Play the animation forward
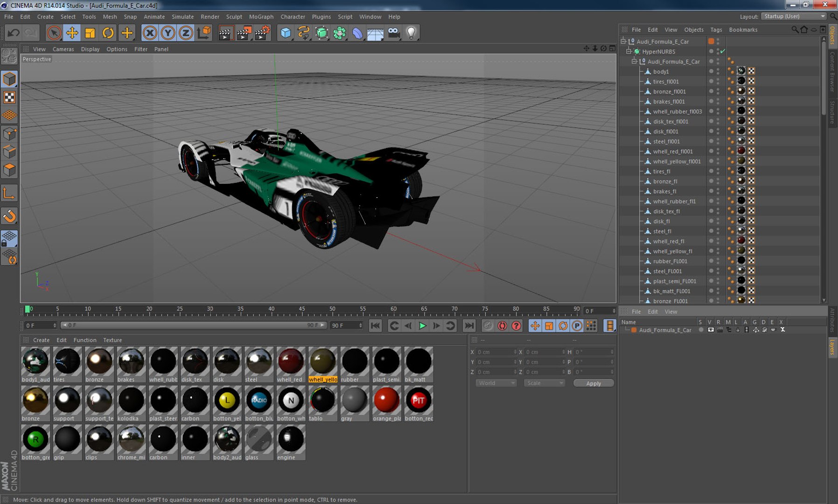Screen dimensions: 838x504 pos(422,326)
